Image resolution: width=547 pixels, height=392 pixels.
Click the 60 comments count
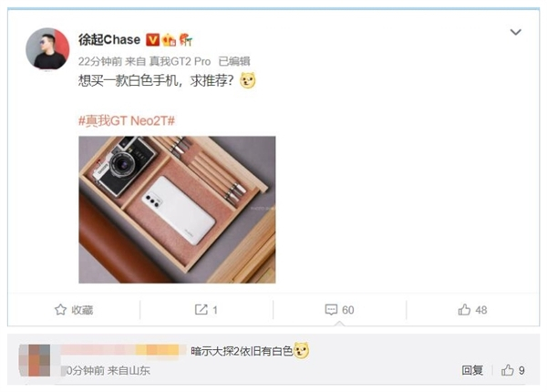pos(348,310)
